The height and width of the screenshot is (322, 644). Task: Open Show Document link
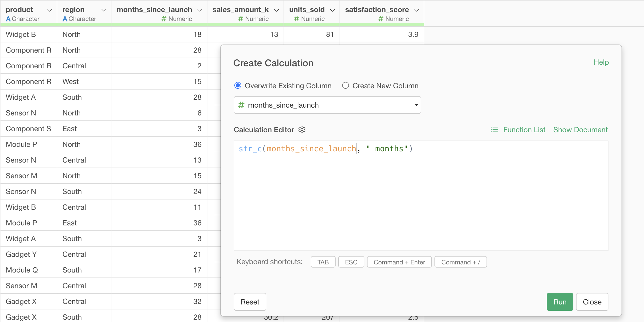580,130
